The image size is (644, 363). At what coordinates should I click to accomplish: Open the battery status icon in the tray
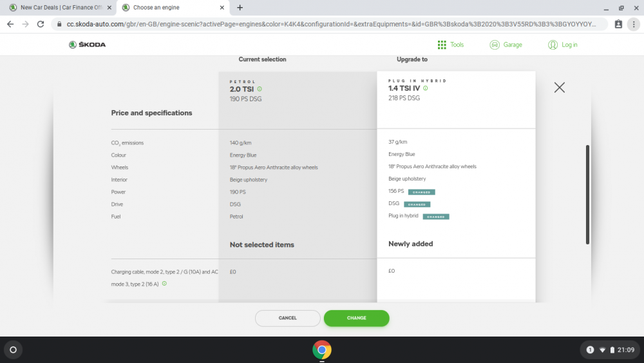tap(612, 350)
